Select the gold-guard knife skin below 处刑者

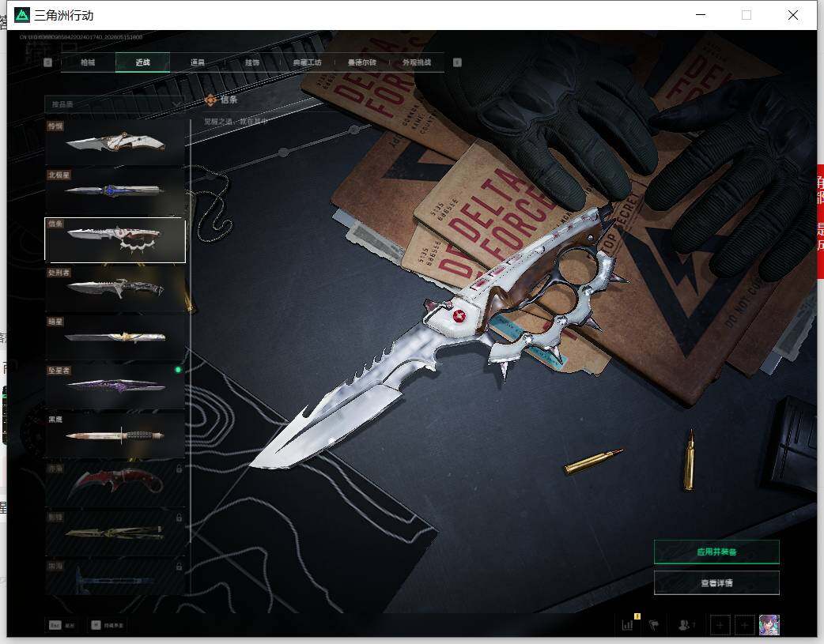coord(115,337)
